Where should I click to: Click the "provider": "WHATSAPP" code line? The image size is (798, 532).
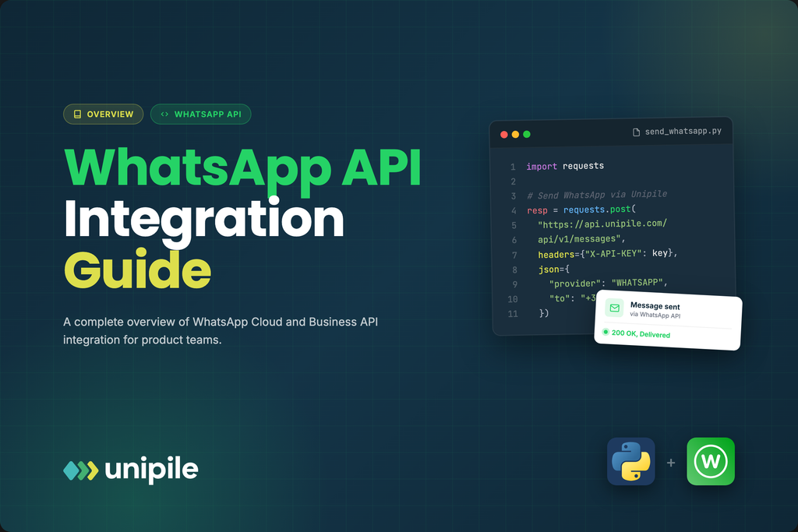coord(608,283)
